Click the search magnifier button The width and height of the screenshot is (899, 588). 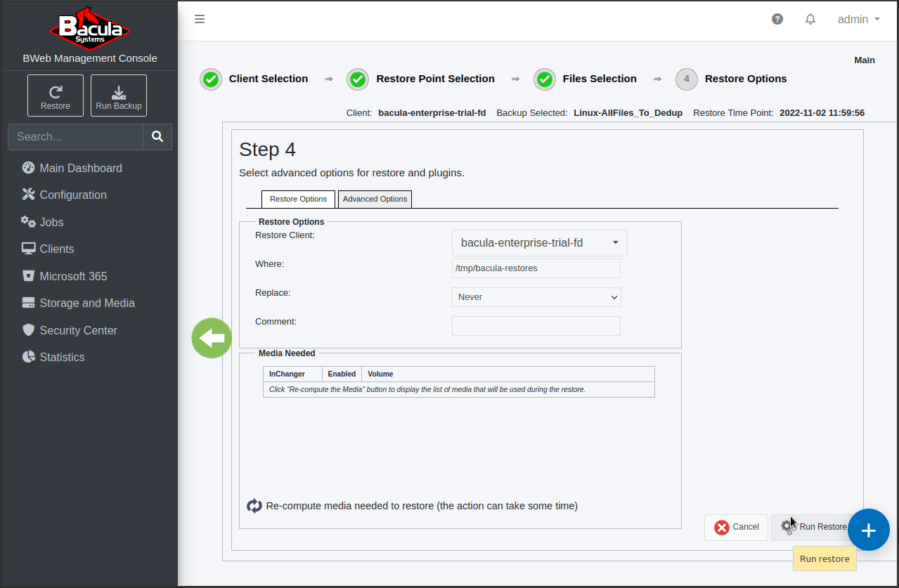tap(157, 136)
